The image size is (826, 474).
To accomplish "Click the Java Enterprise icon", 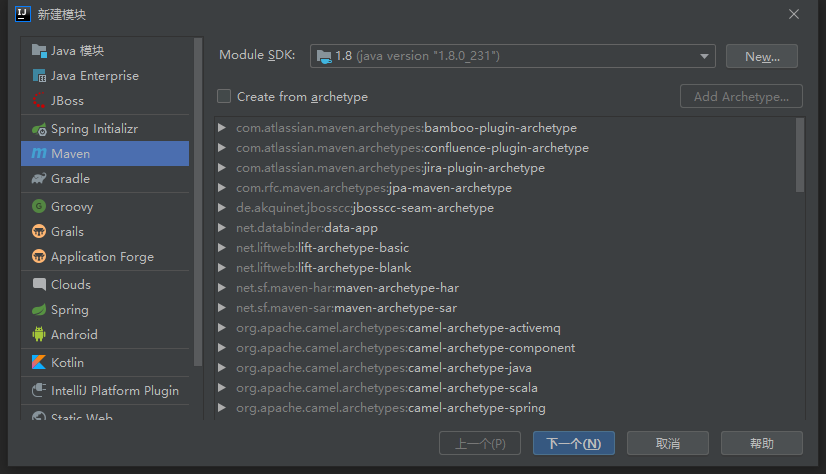I will pos(39,76).
